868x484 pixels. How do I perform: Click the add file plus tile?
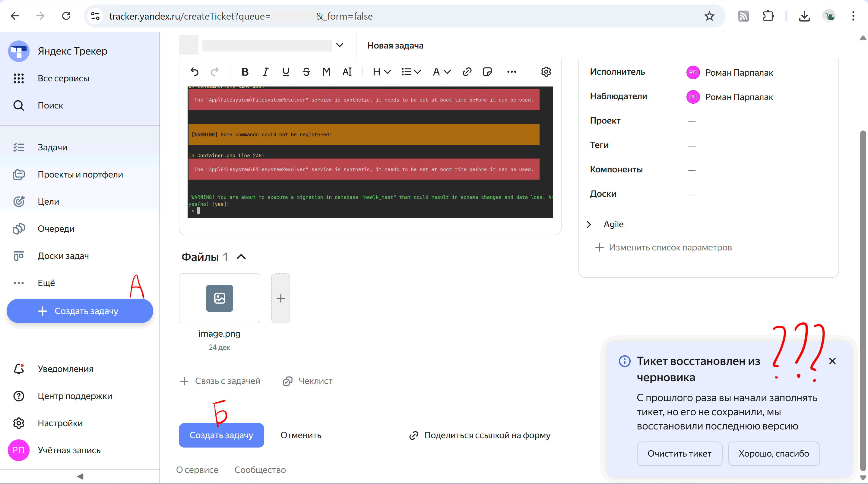(x=280, y=298)
